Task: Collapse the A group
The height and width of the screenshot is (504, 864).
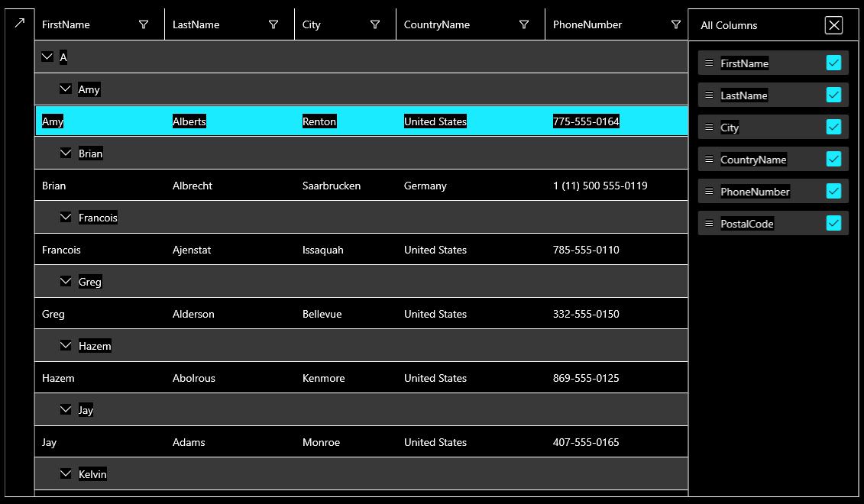Action: click(x=47, y=57)
